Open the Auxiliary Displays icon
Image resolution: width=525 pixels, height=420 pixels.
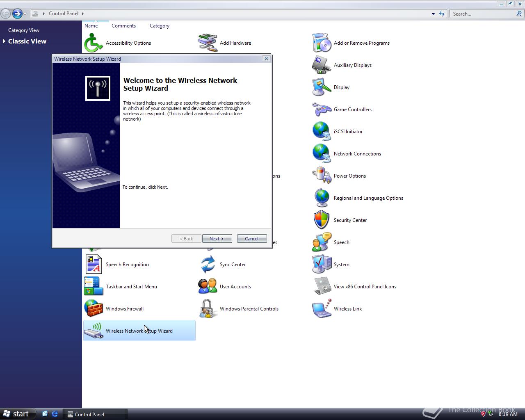pyautogui.click(x=322, y=65)
